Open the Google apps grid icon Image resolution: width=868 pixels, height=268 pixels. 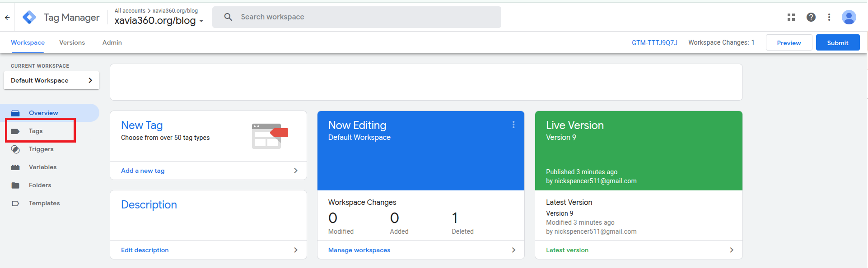tap(791, 17)
